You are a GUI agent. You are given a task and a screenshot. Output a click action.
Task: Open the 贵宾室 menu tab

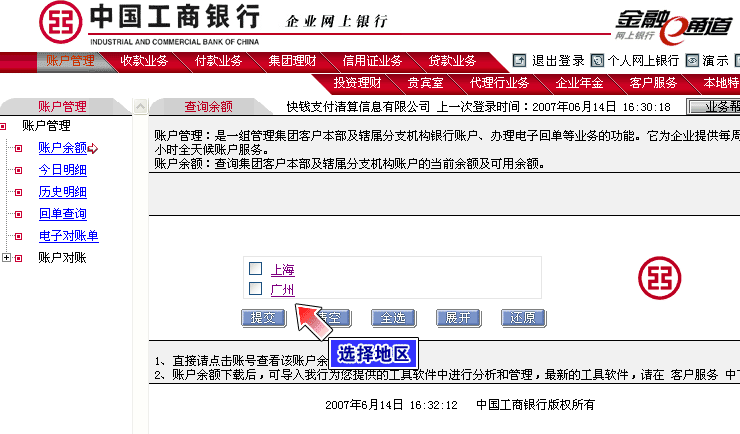(x=425, y=83)
